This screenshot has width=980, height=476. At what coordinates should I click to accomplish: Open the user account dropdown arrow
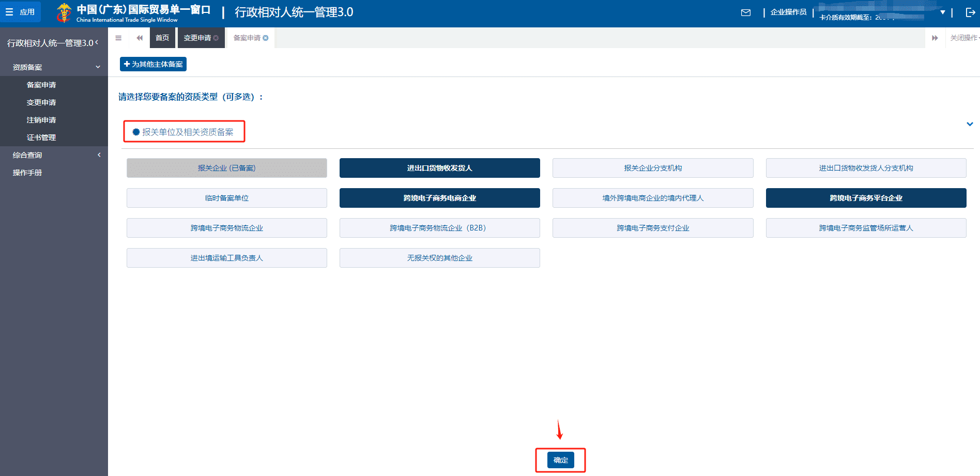(x=942, y=12)
